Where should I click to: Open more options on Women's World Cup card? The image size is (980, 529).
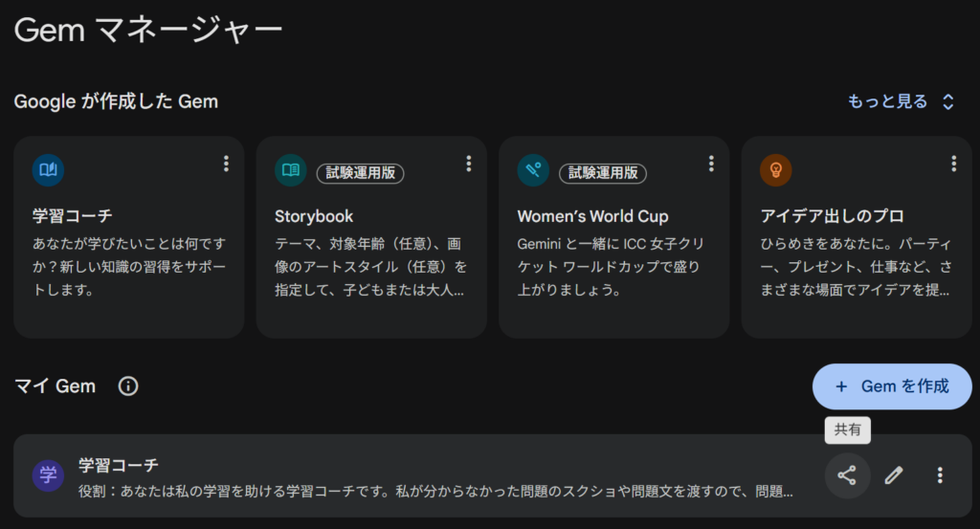(711, 164)
